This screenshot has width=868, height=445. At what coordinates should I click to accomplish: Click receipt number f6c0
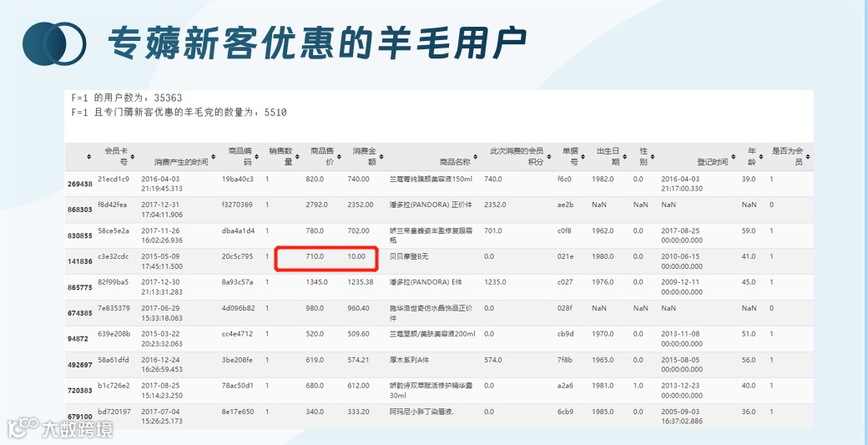[565, 180]
